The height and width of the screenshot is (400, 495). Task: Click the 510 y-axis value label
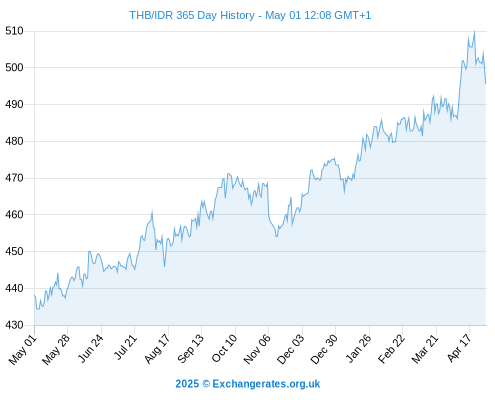pos(14,31)
